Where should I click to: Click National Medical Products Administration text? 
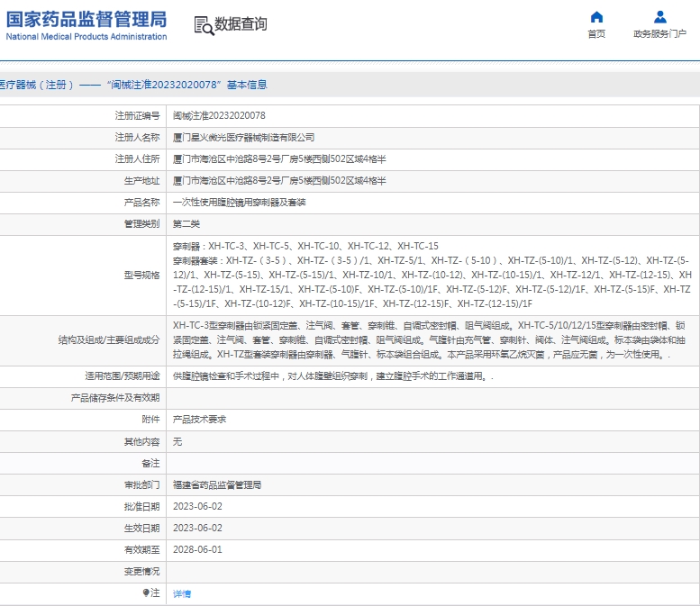86,37
